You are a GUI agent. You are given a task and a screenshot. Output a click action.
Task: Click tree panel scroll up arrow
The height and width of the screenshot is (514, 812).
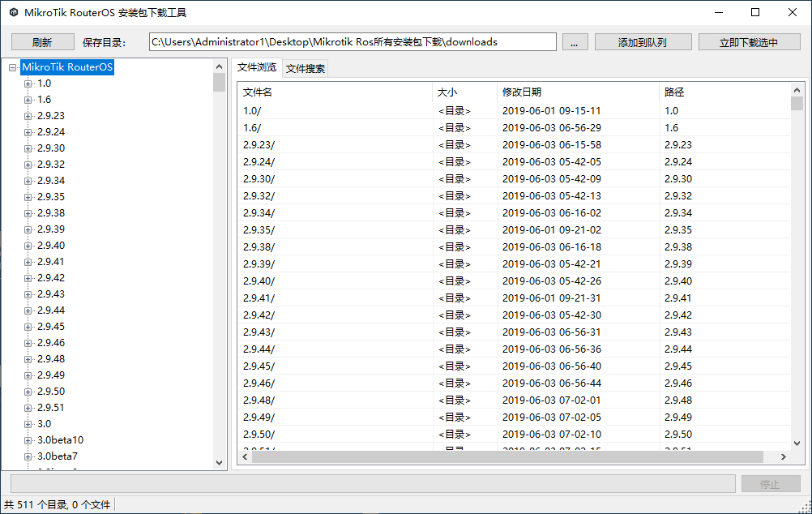click(x=219, y=66)
